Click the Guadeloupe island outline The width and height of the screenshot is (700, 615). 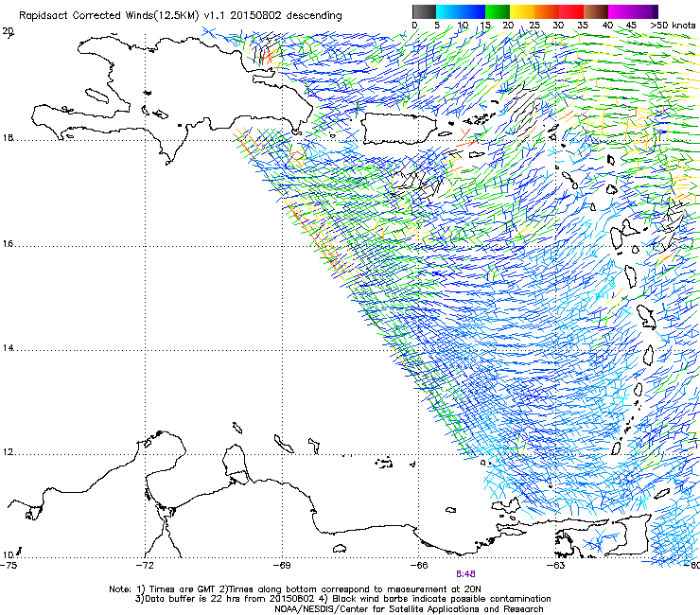coord(627,233)
